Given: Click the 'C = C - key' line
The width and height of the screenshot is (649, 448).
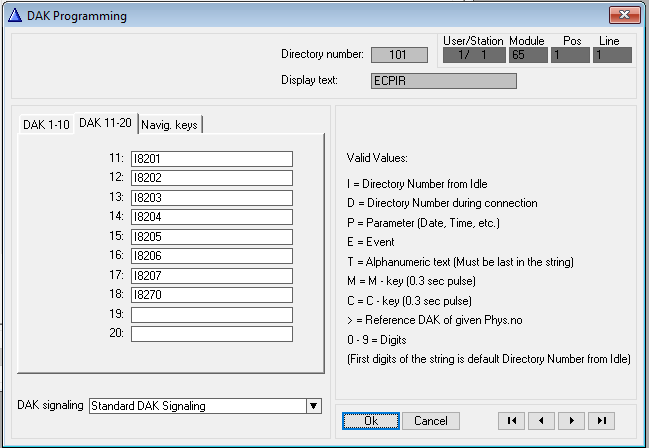Looking at the screenshot, I should pos(409,301).
